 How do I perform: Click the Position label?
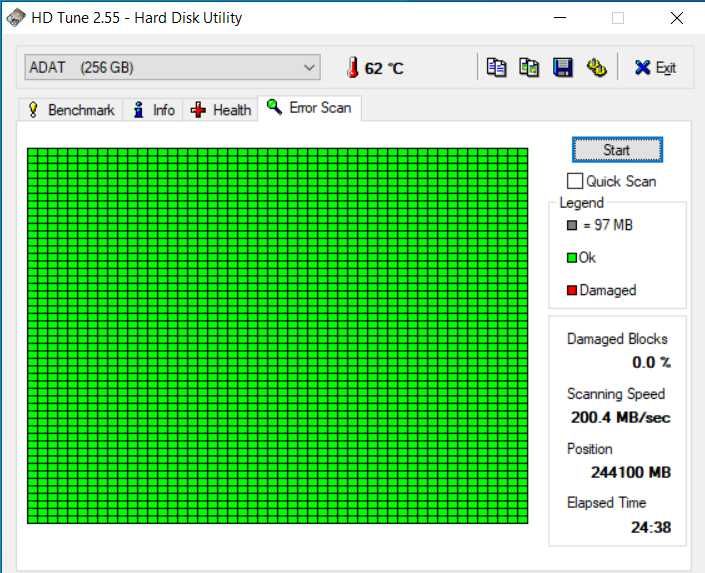coord(589,449)
